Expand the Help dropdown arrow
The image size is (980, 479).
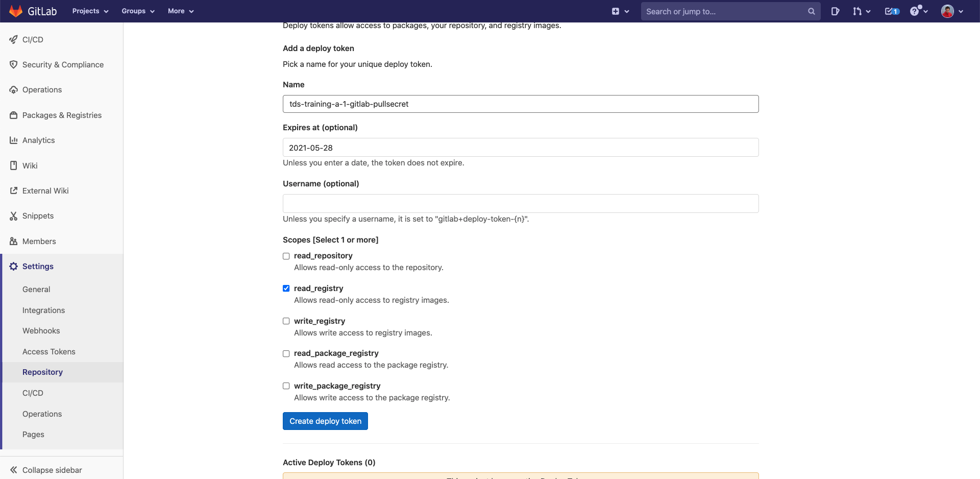925,11
